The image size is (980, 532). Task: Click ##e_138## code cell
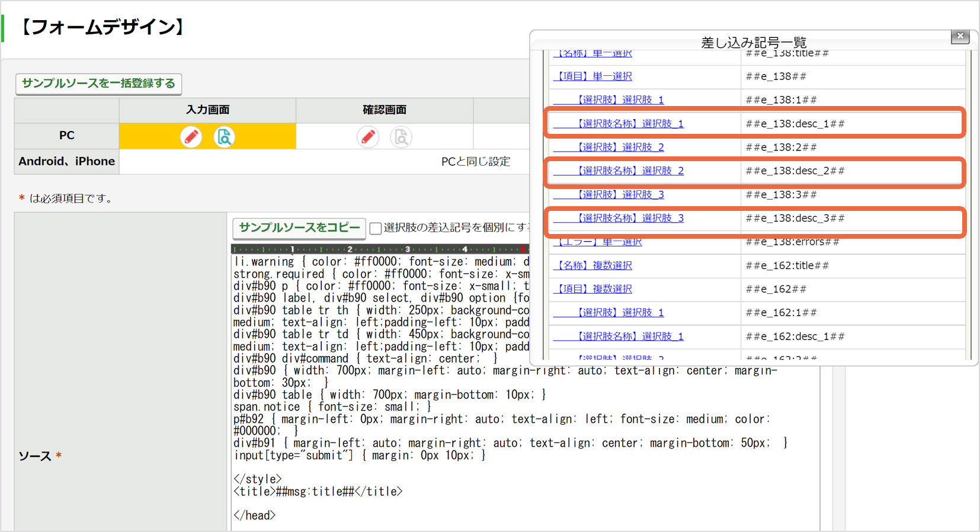pos(853,76)
